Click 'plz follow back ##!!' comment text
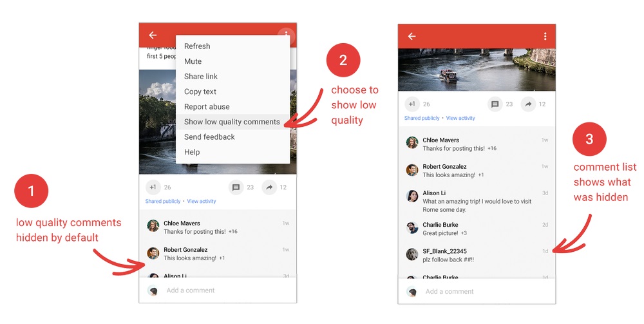The image size is (644, 324). pyautogui.click(x=448, y=260)
